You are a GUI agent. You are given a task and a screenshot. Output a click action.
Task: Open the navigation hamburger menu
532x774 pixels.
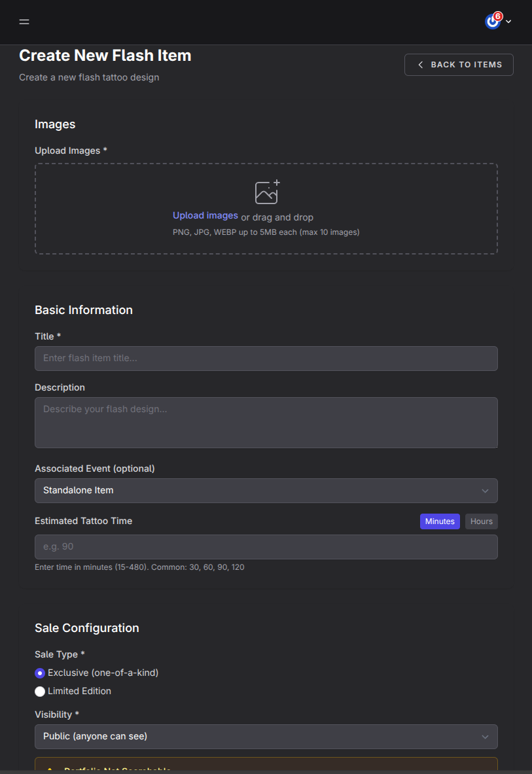[x=24, y=22]
